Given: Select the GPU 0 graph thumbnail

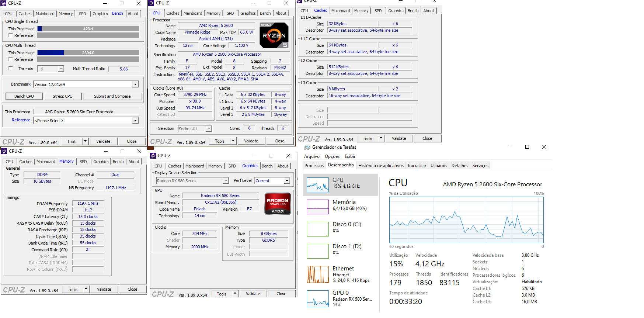Looking at the screenshot, I should click(317, 298).
